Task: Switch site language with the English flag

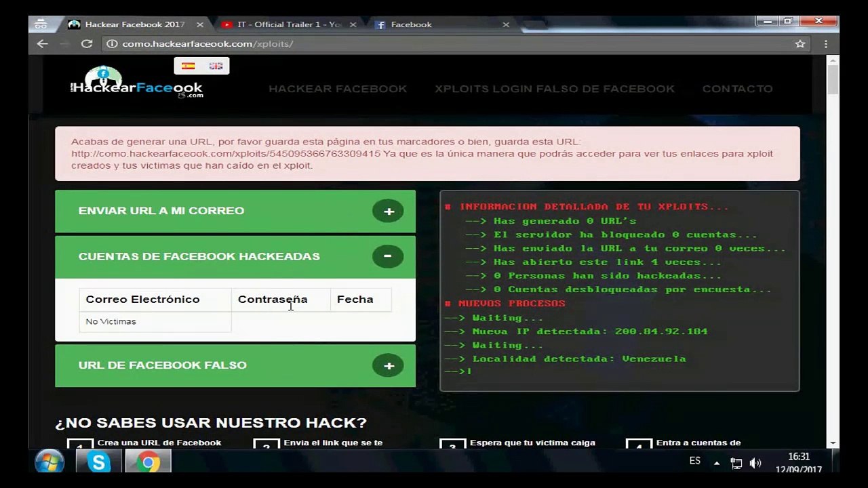Action: (216, 66)
